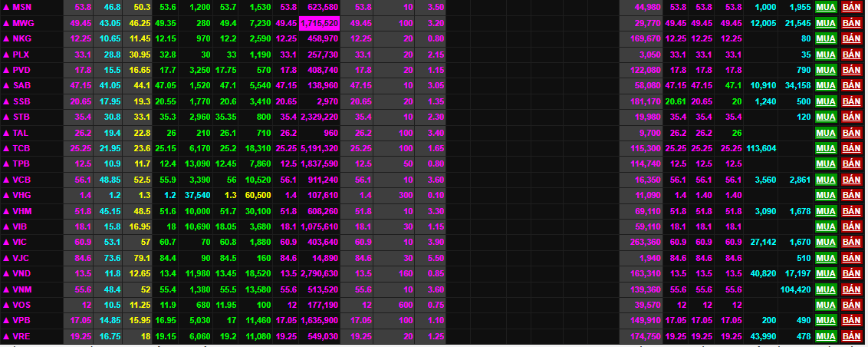Click BÁN on the VJC row

[851, 258]
